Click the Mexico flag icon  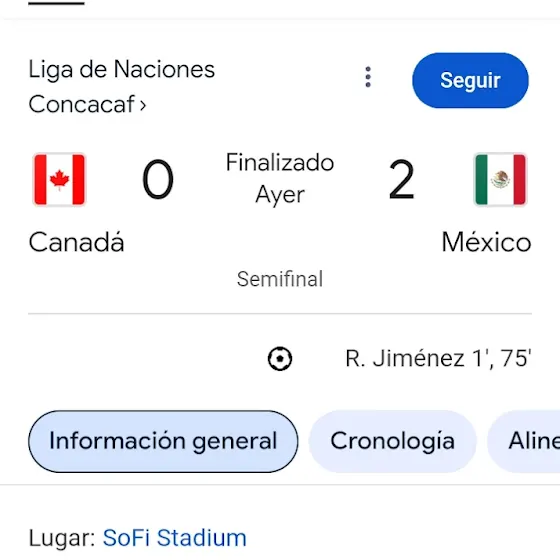click(x=500, y=179)
